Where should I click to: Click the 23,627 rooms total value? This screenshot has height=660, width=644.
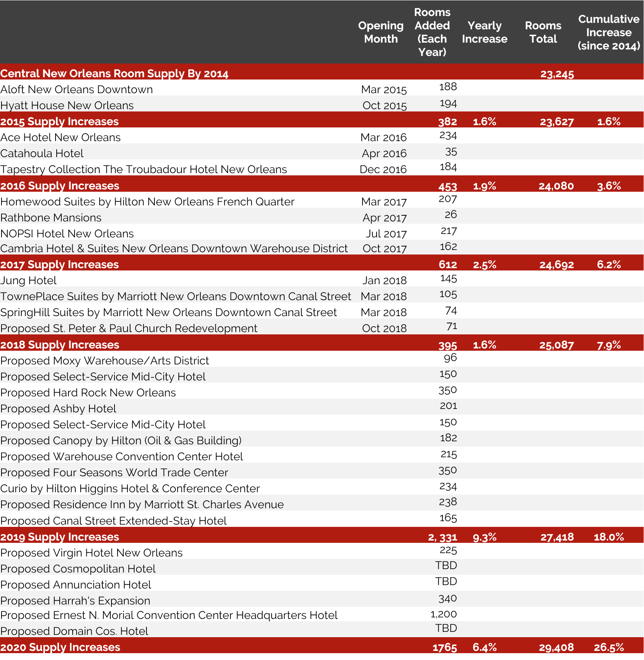(557, 122)
